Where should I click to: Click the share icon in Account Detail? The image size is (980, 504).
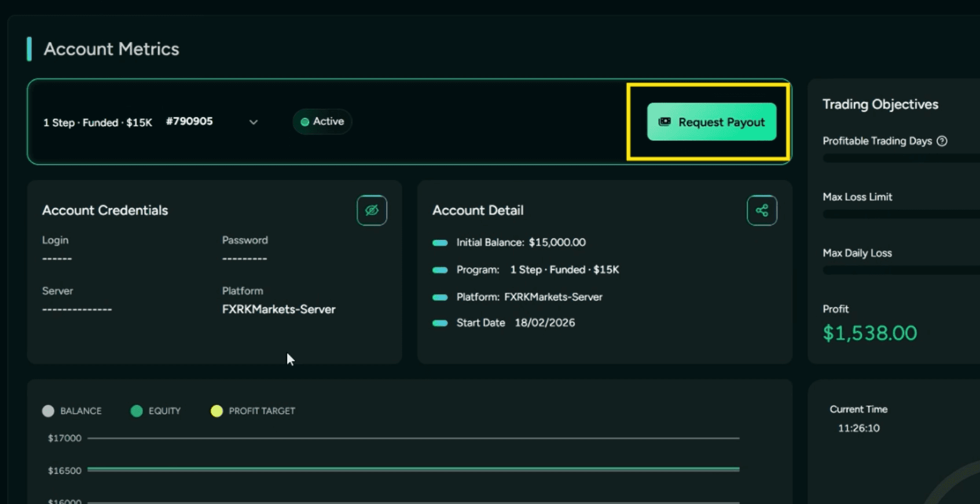[762, 210]
